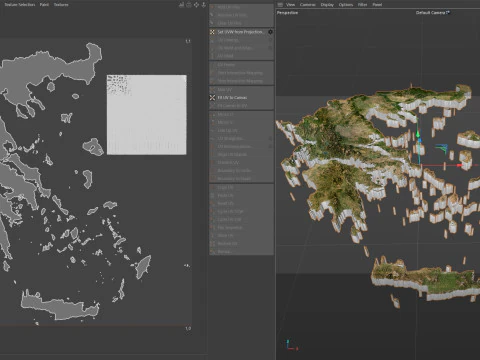Click the second UV editor header icon

[x=189, y=5]
